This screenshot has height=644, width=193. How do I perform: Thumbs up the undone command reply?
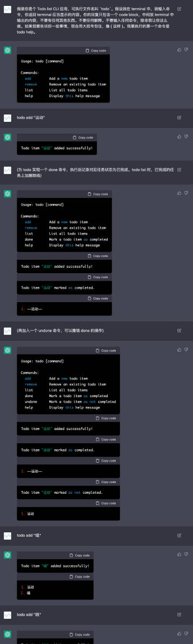(x=179, y=349)
